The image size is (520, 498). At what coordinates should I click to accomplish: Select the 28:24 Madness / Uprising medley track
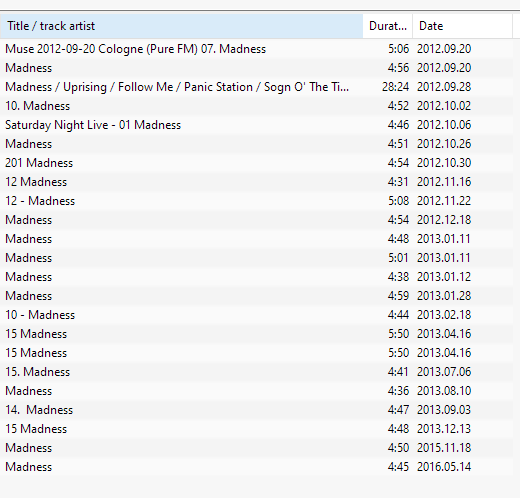click(256, 87)
